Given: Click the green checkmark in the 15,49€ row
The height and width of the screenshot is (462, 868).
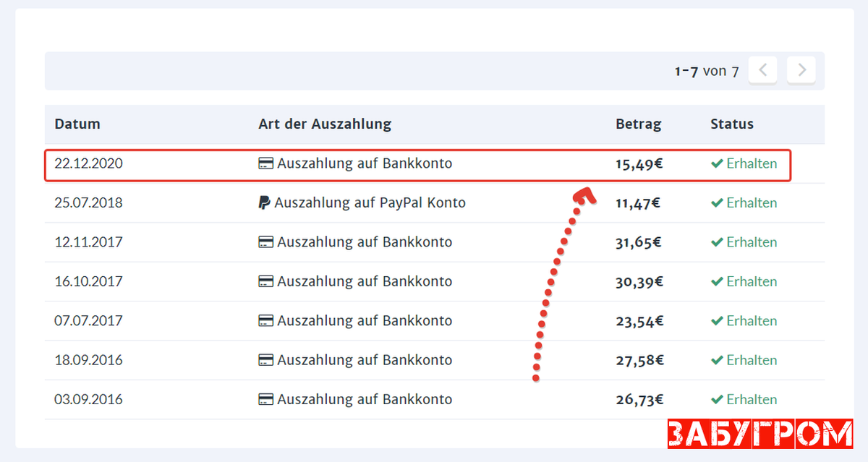Looking at the screenshot, I should tap(717, 164).
